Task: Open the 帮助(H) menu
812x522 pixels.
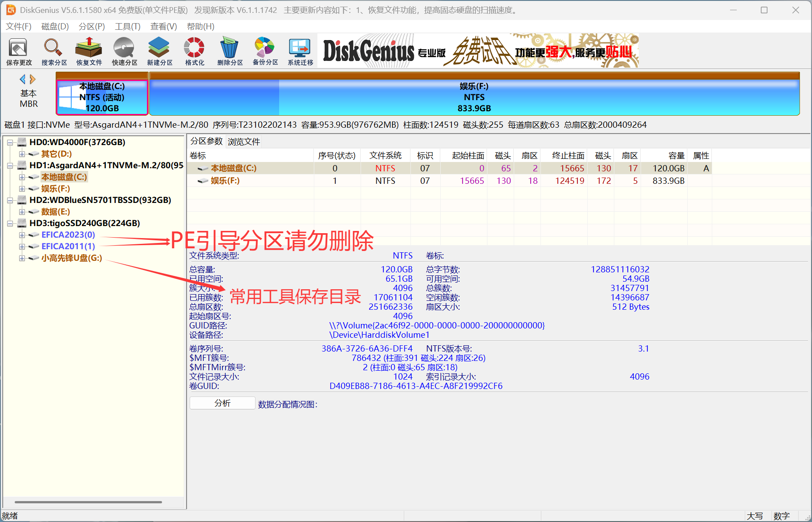Action: 201,27
